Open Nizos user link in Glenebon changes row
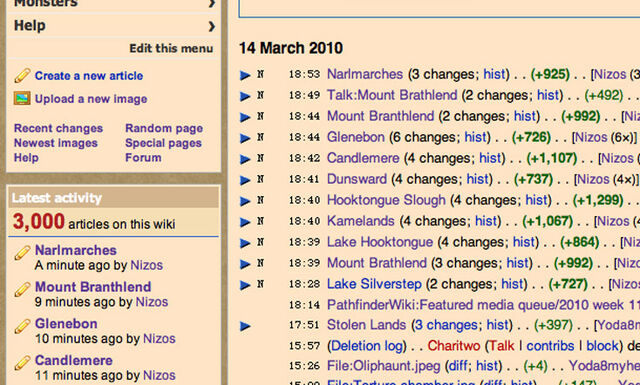The image size is (640, 385). pyautogui.click(x=591, y=137)
